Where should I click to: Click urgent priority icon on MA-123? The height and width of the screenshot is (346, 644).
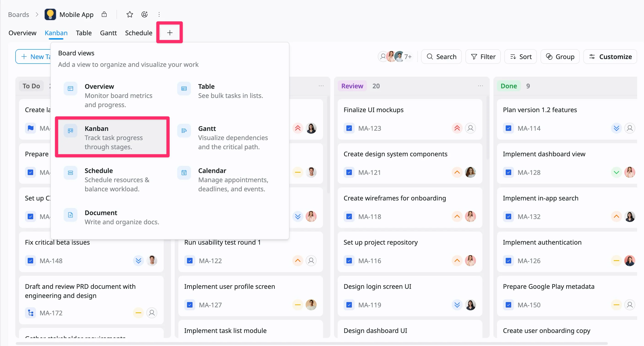[457, 128]
